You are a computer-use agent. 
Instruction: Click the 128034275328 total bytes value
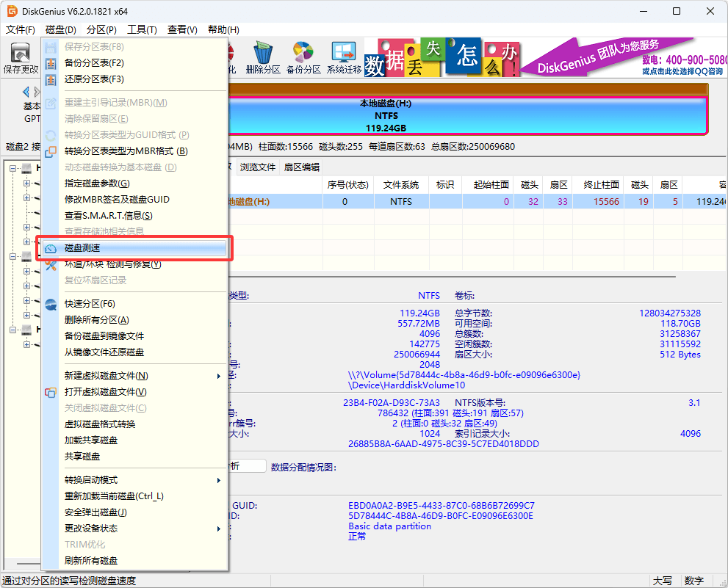670,313
